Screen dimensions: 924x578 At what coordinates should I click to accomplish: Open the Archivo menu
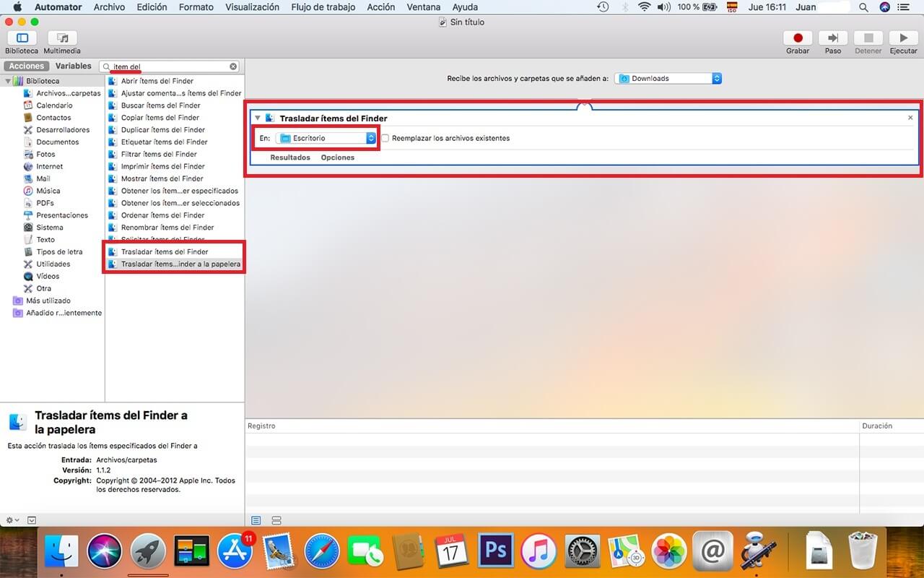click(109, 7)
